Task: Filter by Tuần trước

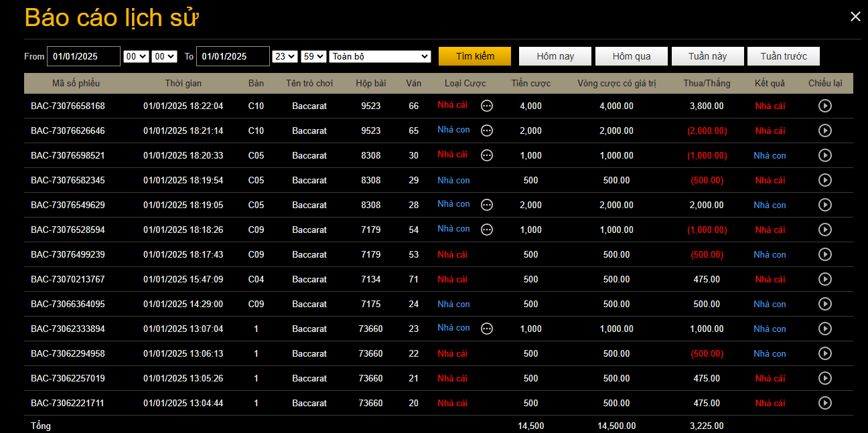Action: pos(783,56)
